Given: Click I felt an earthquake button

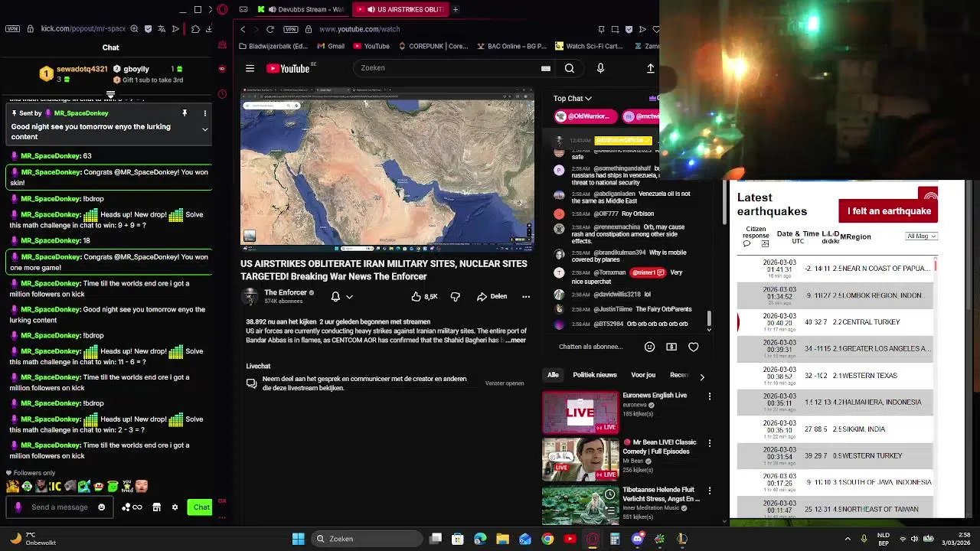Looking at the screenshot, I should 888,211.
